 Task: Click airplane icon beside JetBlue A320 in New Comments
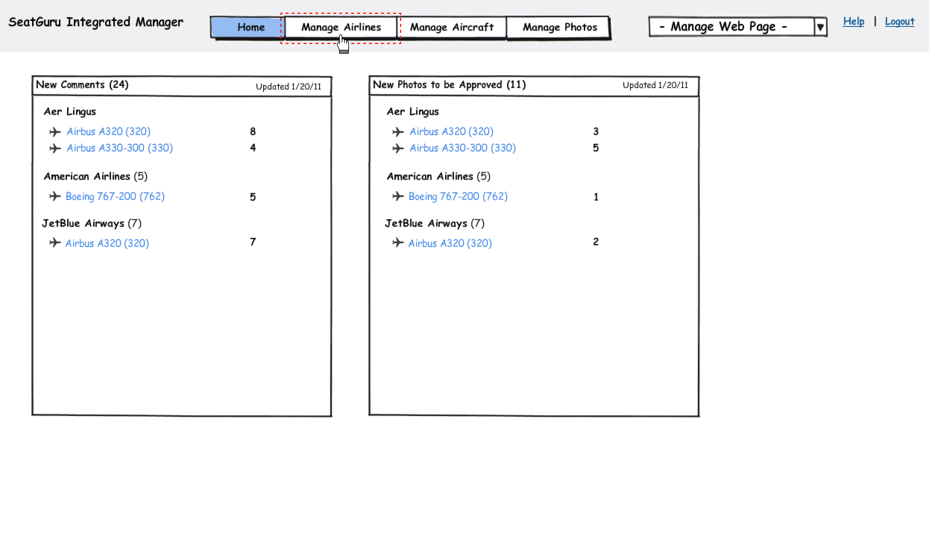click(x=55, y=242)
